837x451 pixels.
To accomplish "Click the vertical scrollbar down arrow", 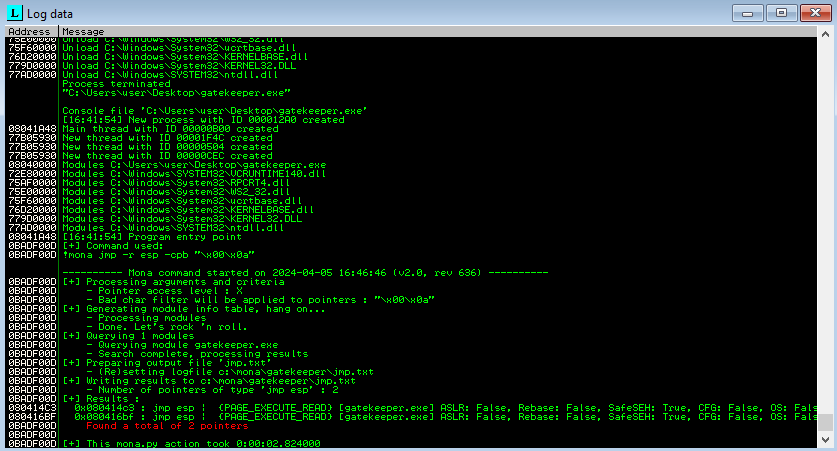I will click(826, 441).
